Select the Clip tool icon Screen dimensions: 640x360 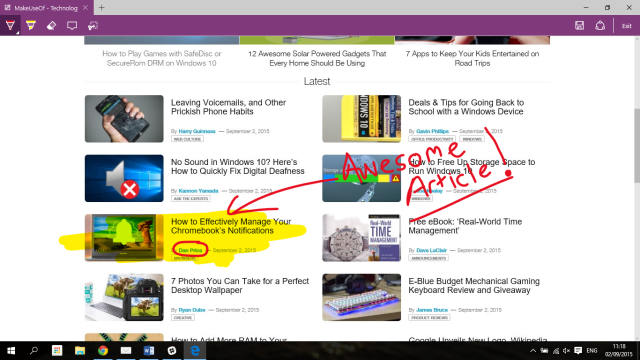pos(93,25)
